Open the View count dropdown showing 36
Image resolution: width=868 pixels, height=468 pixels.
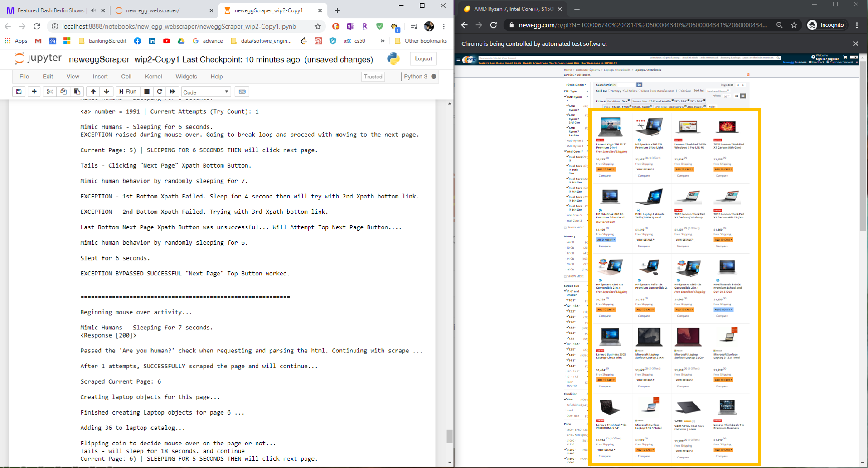(727, 96)
